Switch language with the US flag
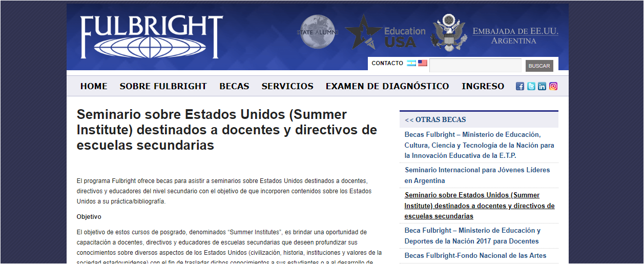The height and width of the screenshot is (264, 644). (x=423, y=64)
